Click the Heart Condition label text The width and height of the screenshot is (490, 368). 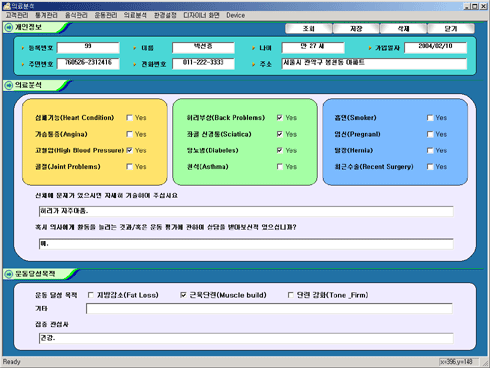coord(75,118)
